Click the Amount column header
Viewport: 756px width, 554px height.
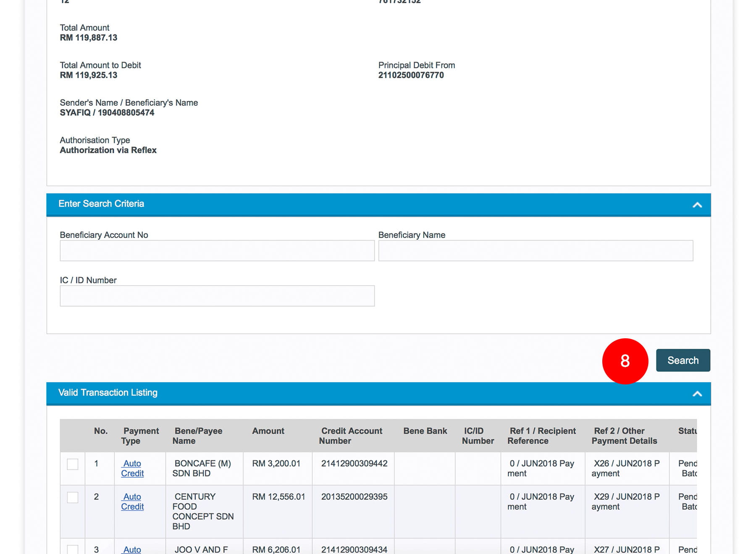pyautogui.click(x=268, y=431)
